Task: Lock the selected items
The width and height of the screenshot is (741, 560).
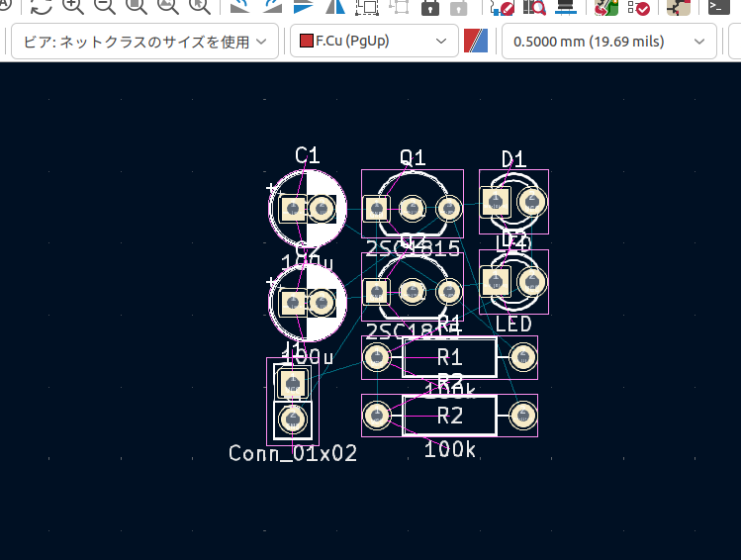Action: 429,7
